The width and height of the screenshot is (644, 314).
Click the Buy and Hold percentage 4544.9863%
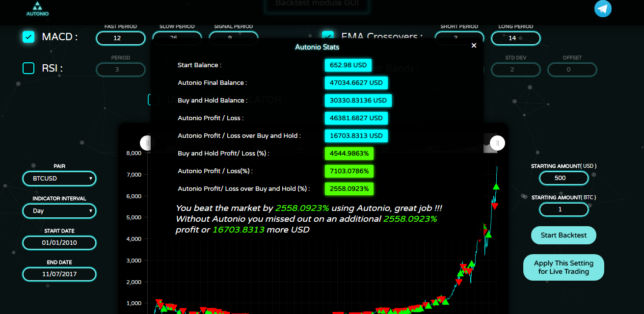tap(349, 154)
